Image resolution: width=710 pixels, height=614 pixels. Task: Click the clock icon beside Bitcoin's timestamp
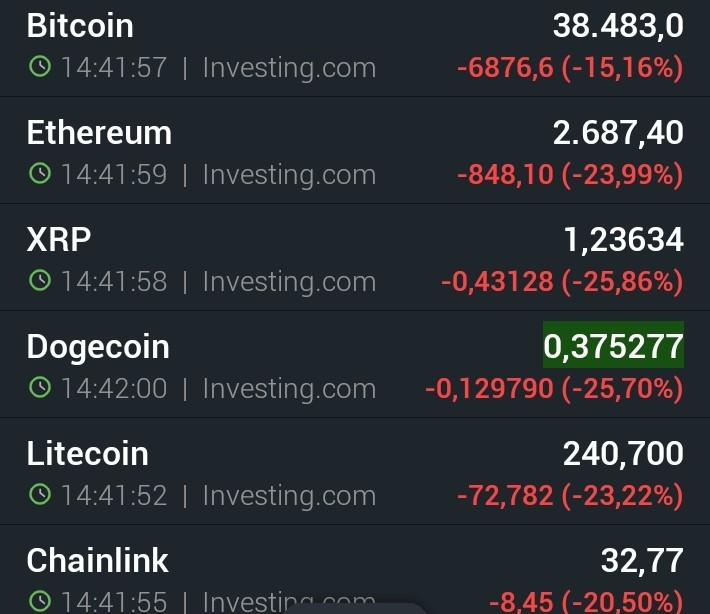40,67
